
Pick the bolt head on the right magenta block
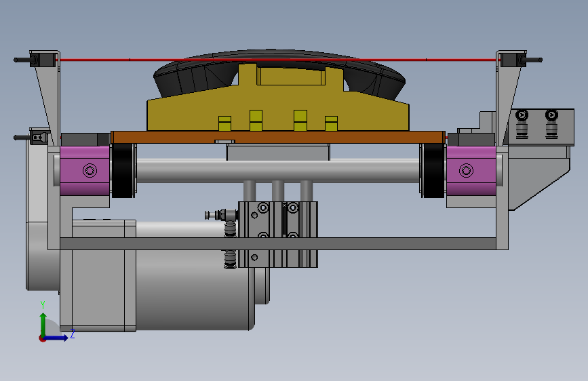click(466, 171)
